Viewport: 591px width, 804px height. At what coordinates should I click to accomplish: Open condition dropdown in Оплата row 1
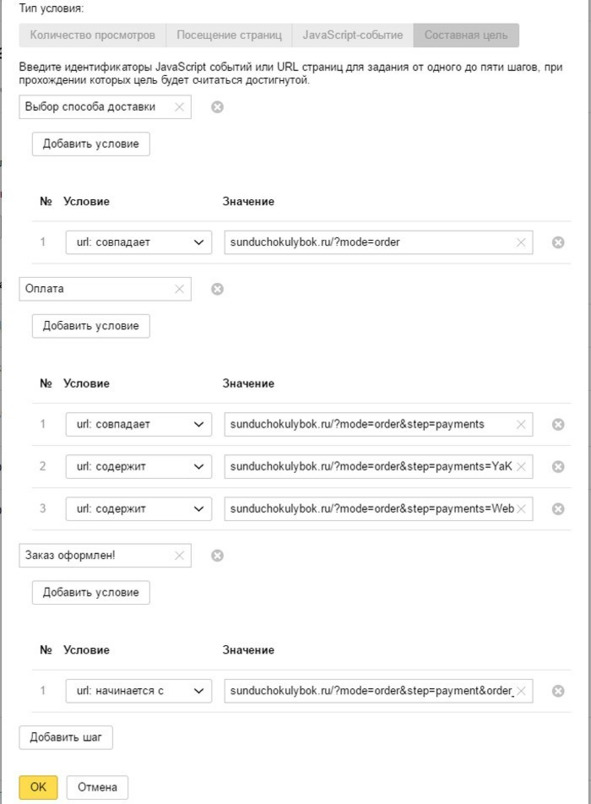coord(138,424)
